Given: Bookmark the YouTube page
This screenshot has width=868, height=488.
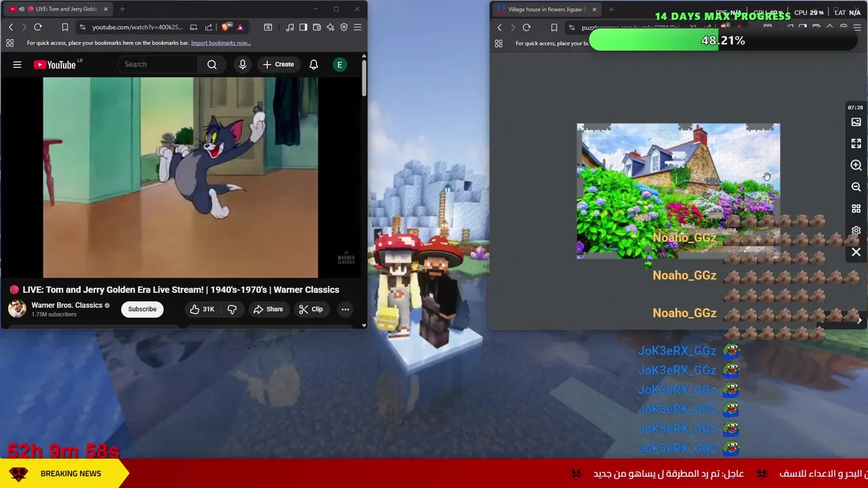Looking at the screenshot, I should (x=65, y=27).
